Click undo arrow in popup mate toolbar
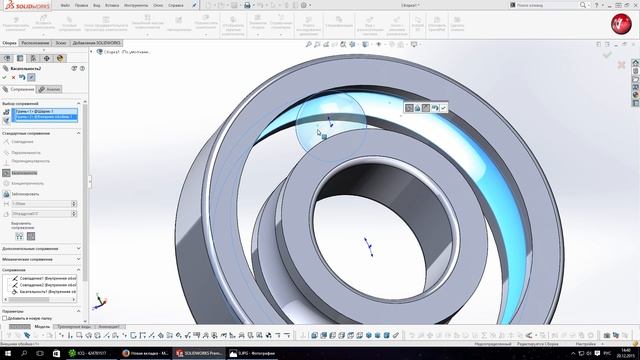The height and width of the screenshot is (360, 640). pos(435,108)
